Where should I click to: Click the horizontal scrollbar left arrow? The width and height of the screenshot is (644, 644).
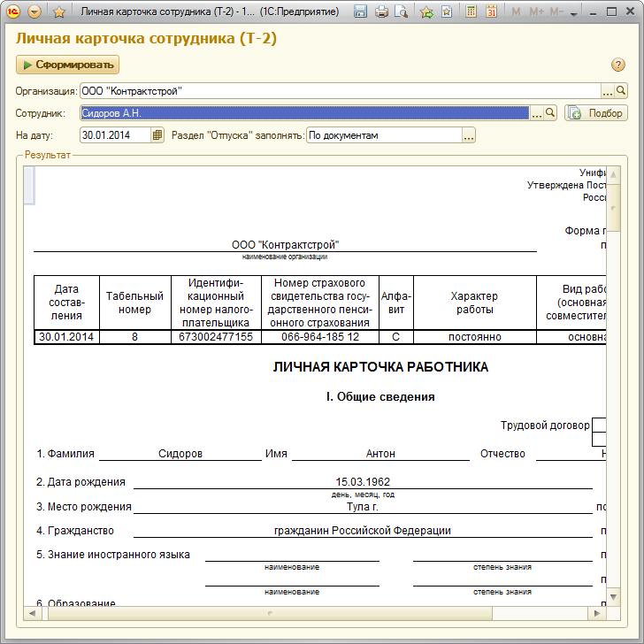coord(32,613)
